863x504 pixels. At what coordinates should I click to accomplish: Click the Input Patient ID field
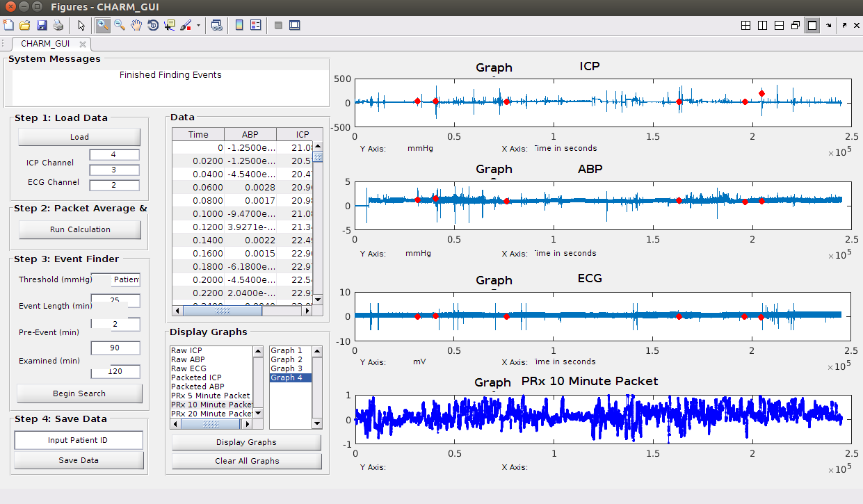click(78, 440)
